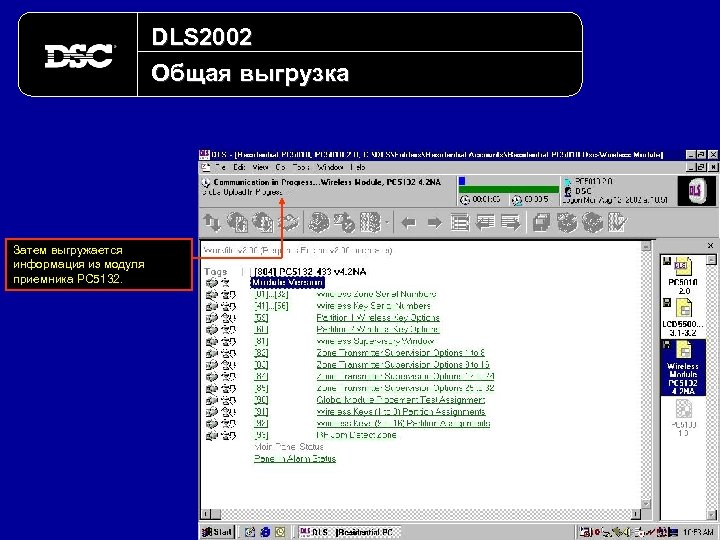This screenshot has height=540, width=720.
Task: Select the greyed PC5100 1.0 file icon
Action: pos(683,418)
